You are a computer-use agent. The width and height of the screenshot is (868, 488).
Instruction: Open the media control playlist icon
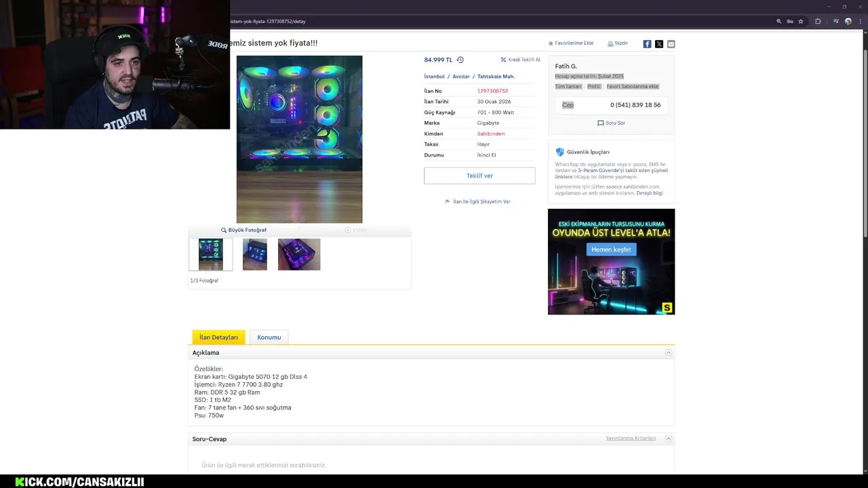836,22
